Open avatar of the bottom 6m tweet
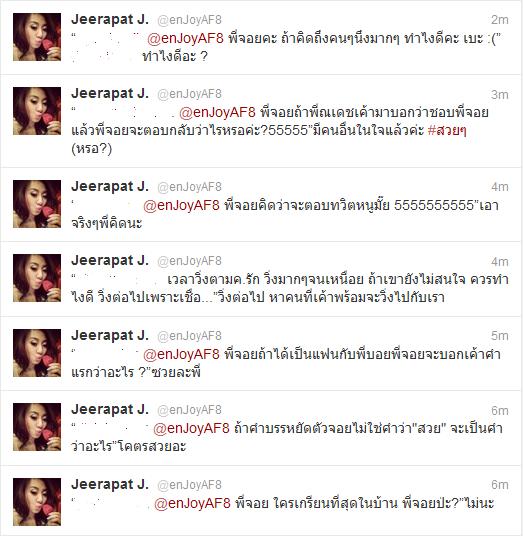523x536 pixels. pyautogui.click(x=37, y=502)
